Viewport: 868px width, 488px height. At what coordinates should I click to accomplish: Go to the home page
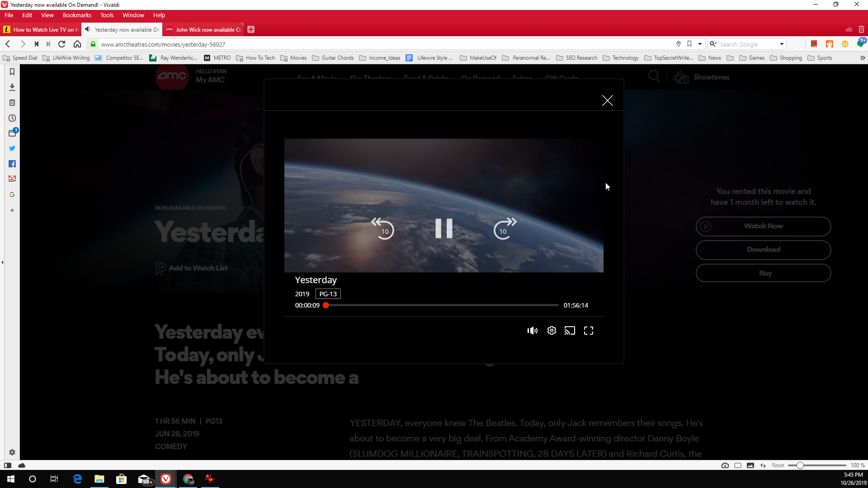[77, 44]
